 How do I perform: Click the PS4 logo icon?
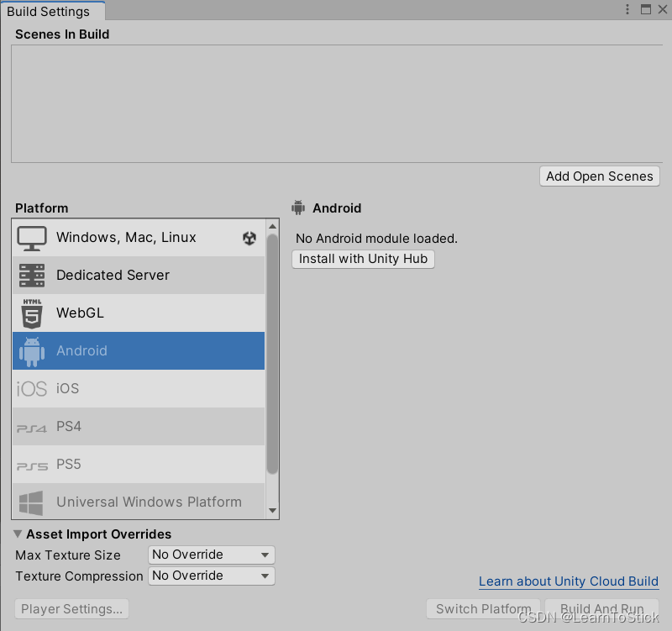[x=32, y=428]
